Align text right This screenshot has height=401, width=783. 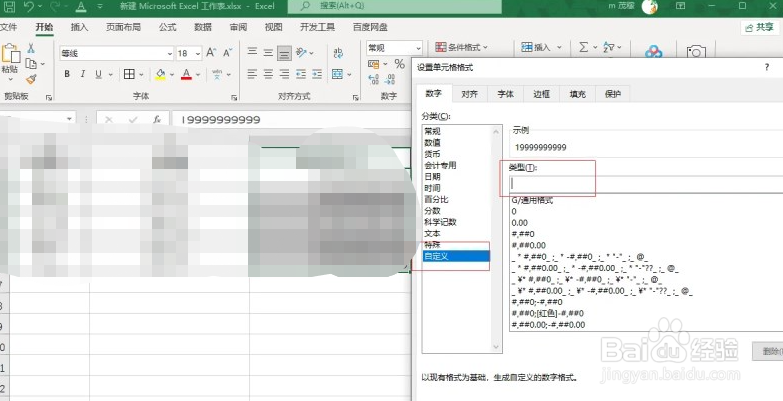(x=285, y=74)
